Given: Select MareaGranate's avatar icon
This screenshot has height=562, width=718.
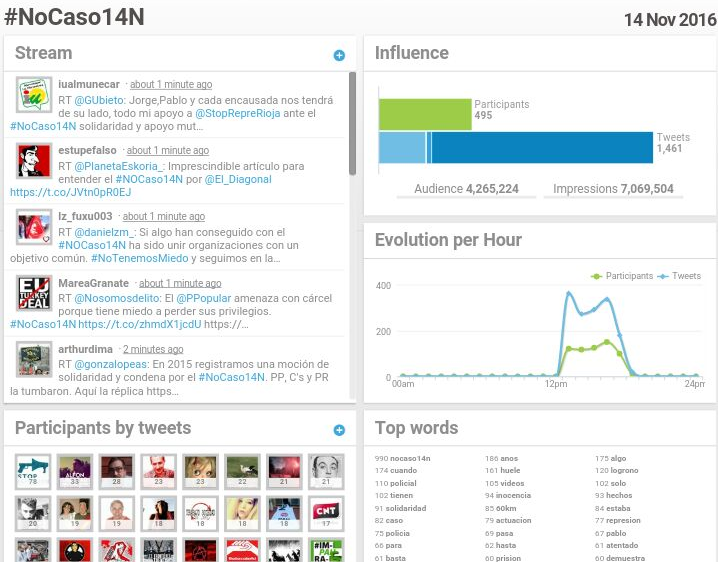Looking at the screenshot, I should 34,294.
